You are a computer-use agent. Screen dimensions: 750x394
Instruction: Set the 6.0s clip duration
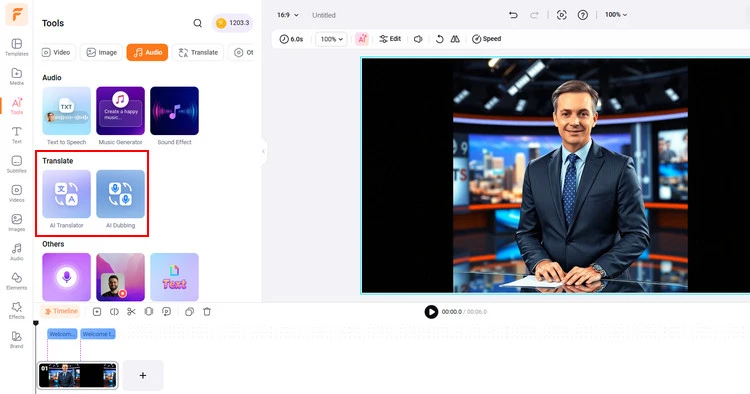point(291,39)
